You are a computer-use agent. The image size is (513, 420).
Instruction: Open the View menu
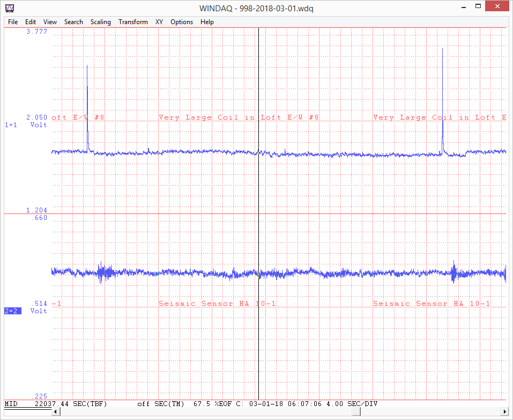coord(50,22)
